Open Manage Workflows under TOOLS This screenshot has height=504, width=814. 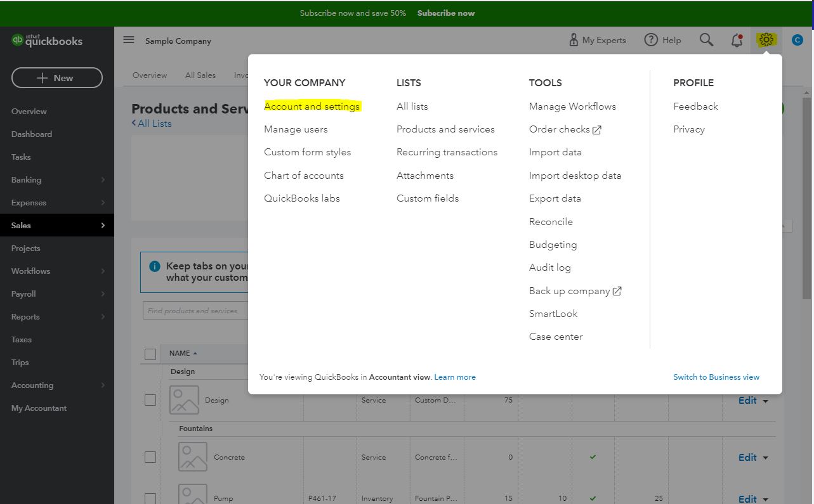click(572, 107)
